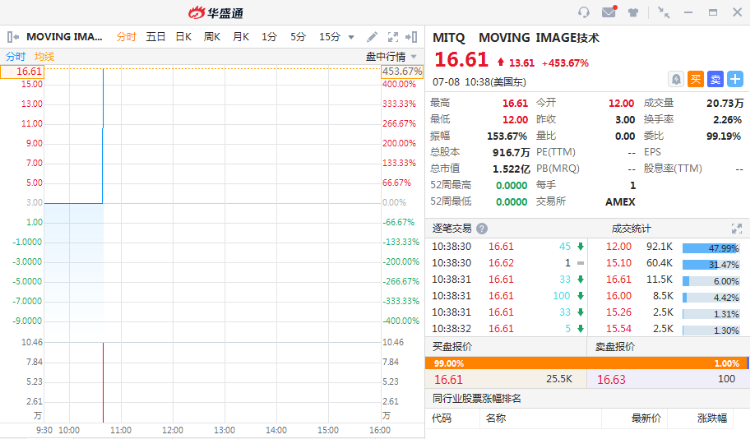Open customer service headset icon

584,12
